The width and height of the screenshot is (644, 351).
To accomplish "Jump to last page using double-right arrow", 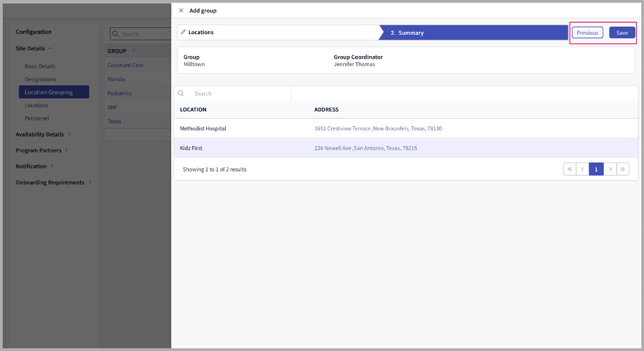I will [x=623, y=169].
